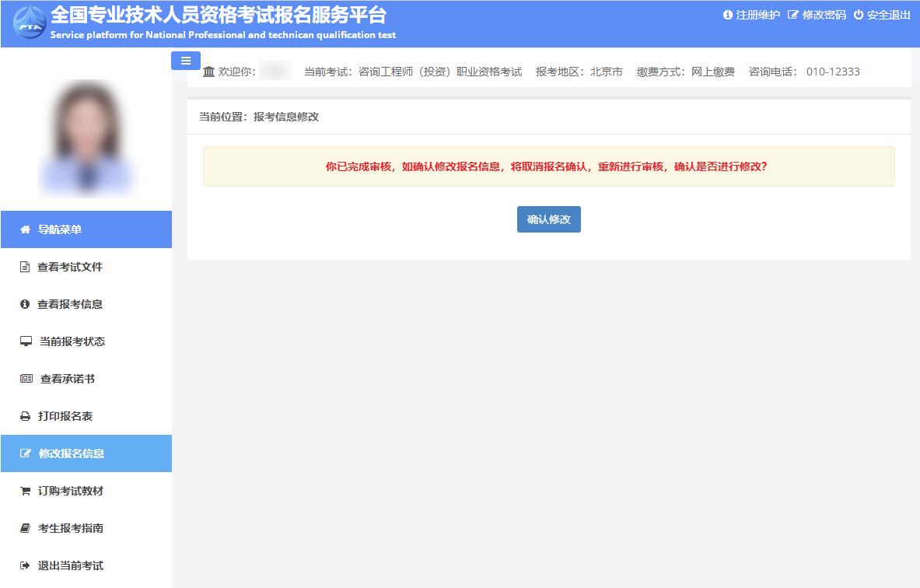Click the card icon for 查看承诺书
Image resolution: width=920 pixels, height=588 pixels.
[x=26, y=379]
